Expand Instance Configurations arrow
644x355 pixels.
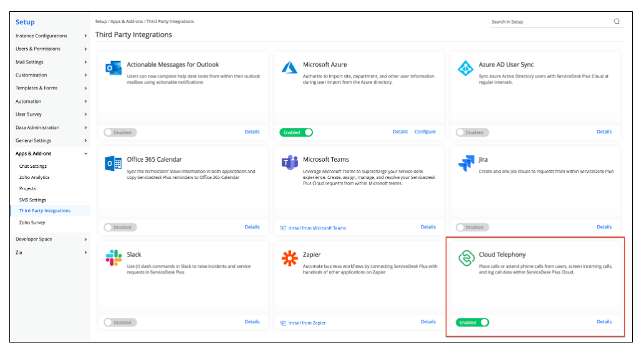coord(85,36)
